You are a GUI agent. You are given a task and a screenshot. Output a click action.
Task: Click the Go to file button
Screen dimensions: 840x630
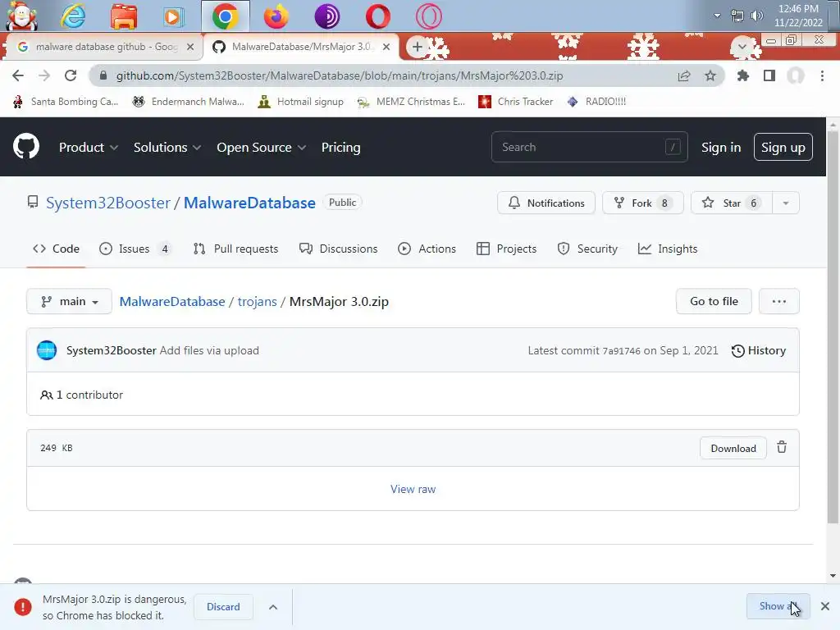714,302
